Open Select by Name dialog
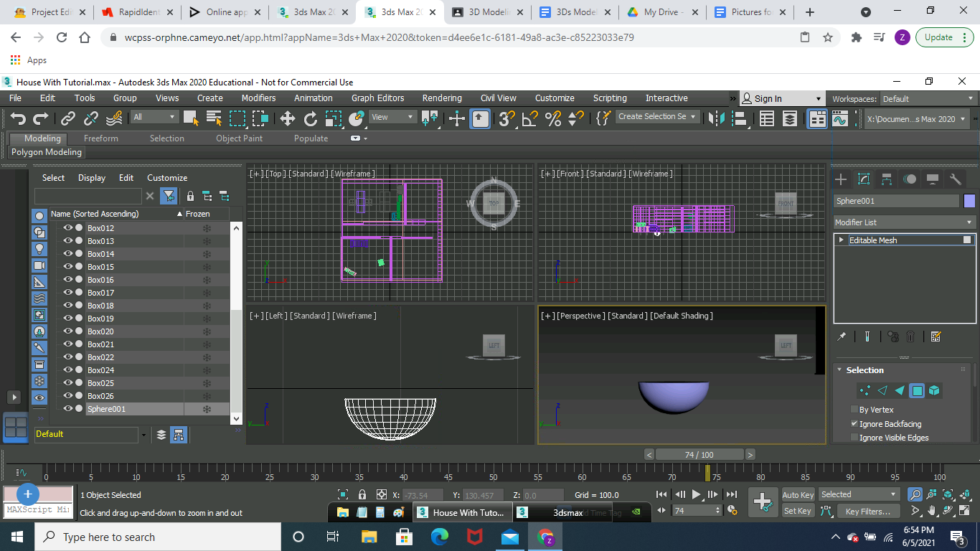Viewport: 980px width, 551px height. click(x=214, y=118)
